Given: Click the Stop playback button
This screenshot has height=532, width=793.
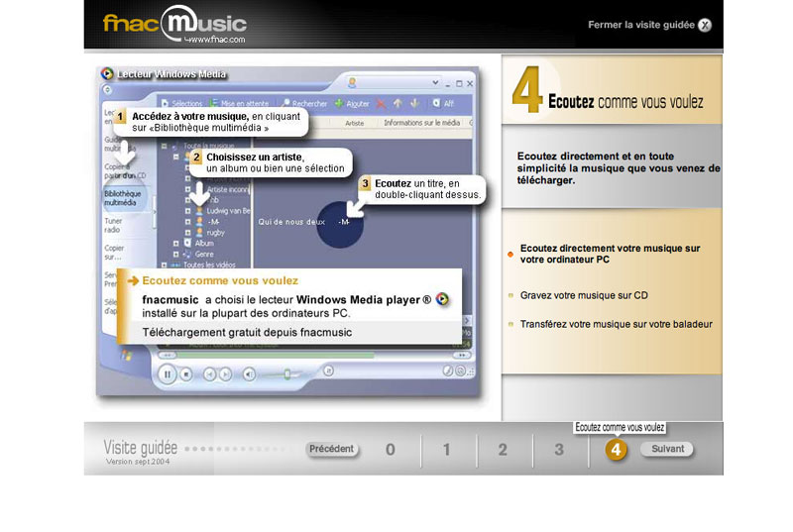Looking at the screenshot, I should pyautogui.click(x=186, y=374).
